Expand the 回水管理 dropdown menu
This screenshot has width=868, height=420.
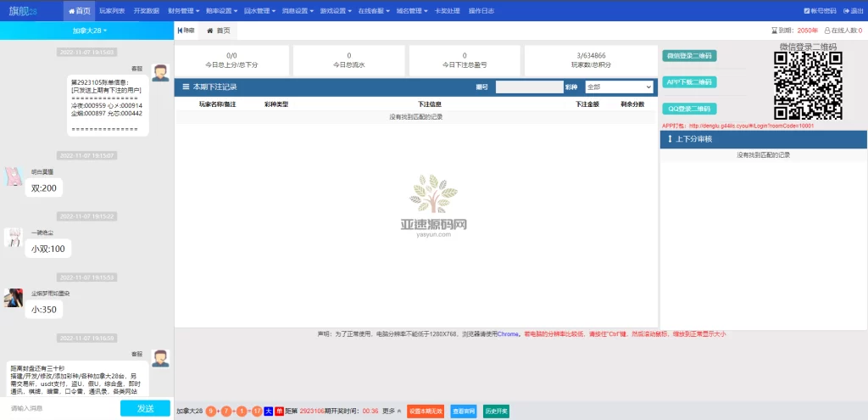point(259,10)
